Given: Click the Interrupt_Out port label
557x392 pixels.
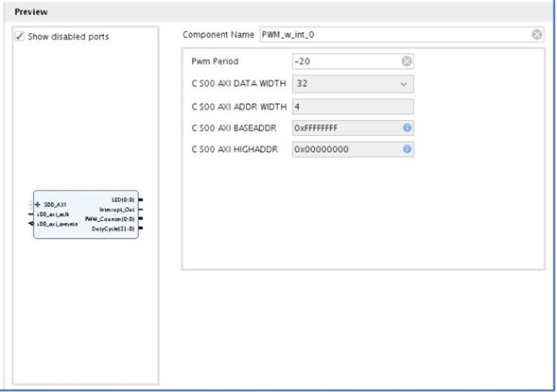Looking at the screenshot, I should (117, 210).
